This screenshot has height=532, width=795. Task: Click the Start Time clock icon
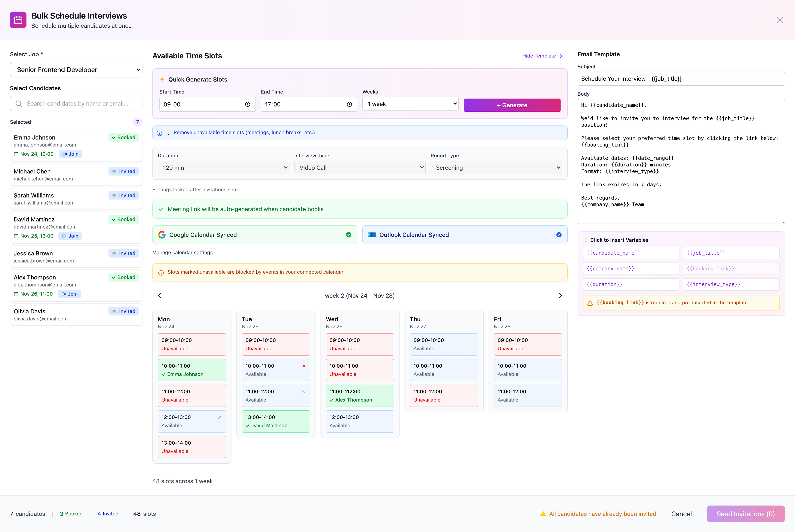click(248, 105)
